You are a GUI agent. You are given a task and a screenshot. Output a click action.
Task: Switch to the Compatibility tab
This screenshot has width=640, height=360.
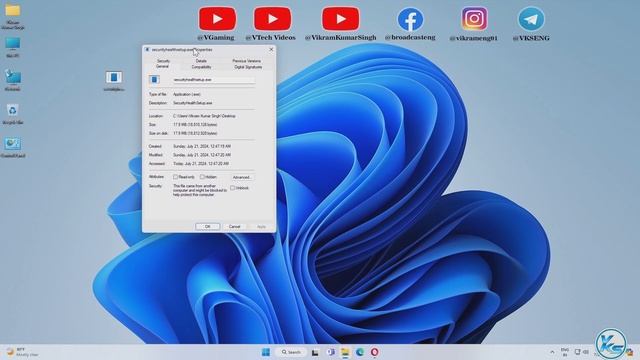coord(201,67)
